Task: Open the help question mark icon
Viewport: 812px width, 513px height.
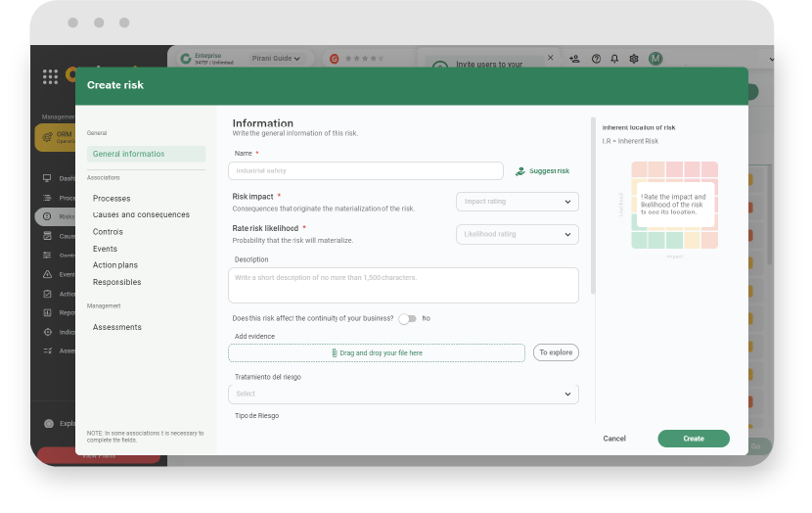Action: [x=596, y=59]
